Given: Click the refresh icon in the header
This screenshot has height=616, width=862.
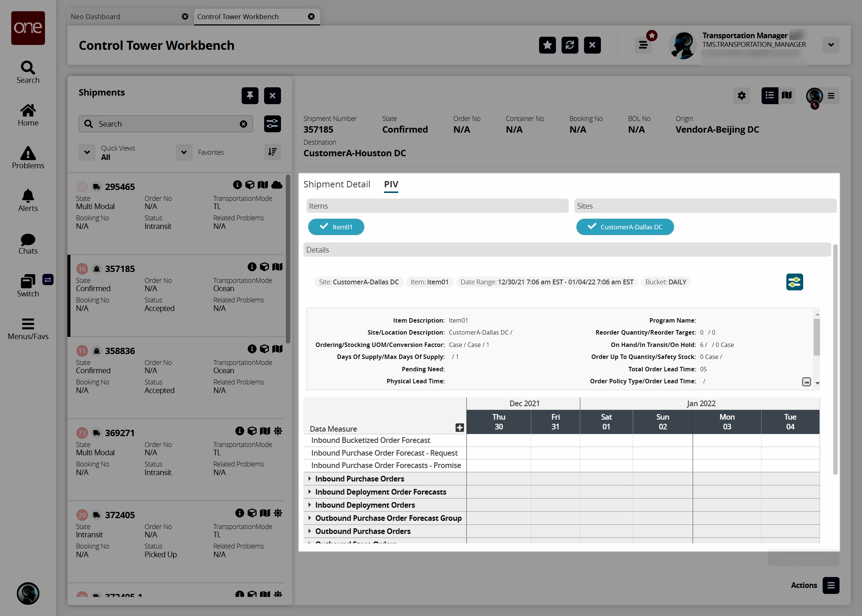Looking at the screenshot, I should 570,45.
